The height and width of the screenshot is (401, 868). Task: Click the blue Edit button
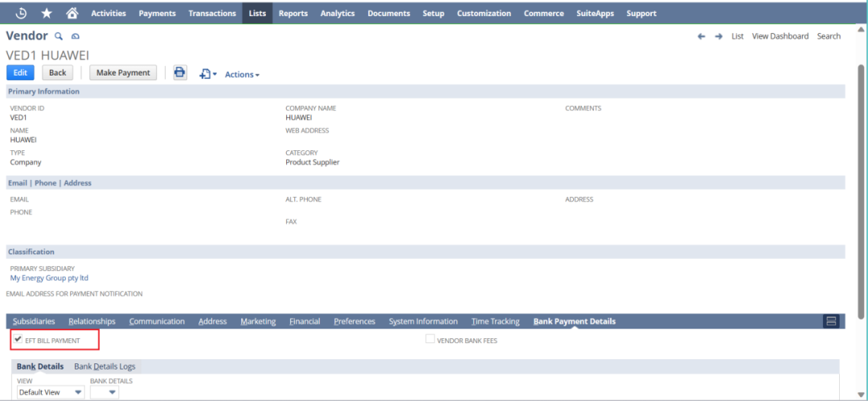coord(20,72)
